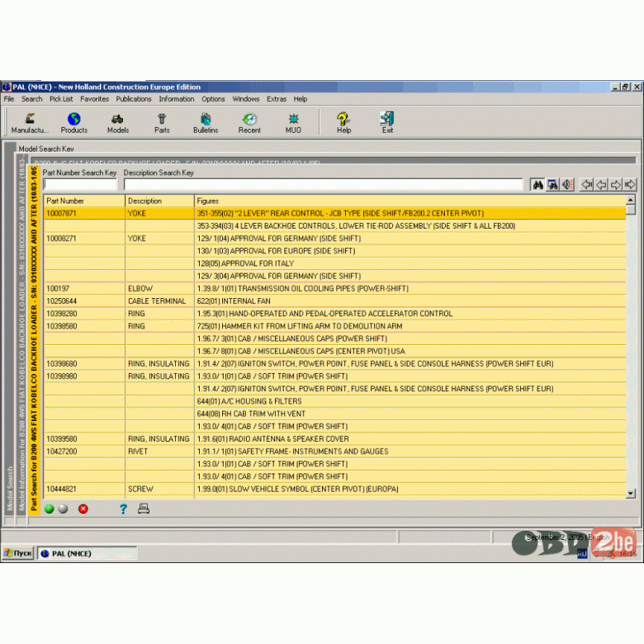The image size is (644, 644).
Task: Select RIVET description cell
Action: (x=159, y=452)
